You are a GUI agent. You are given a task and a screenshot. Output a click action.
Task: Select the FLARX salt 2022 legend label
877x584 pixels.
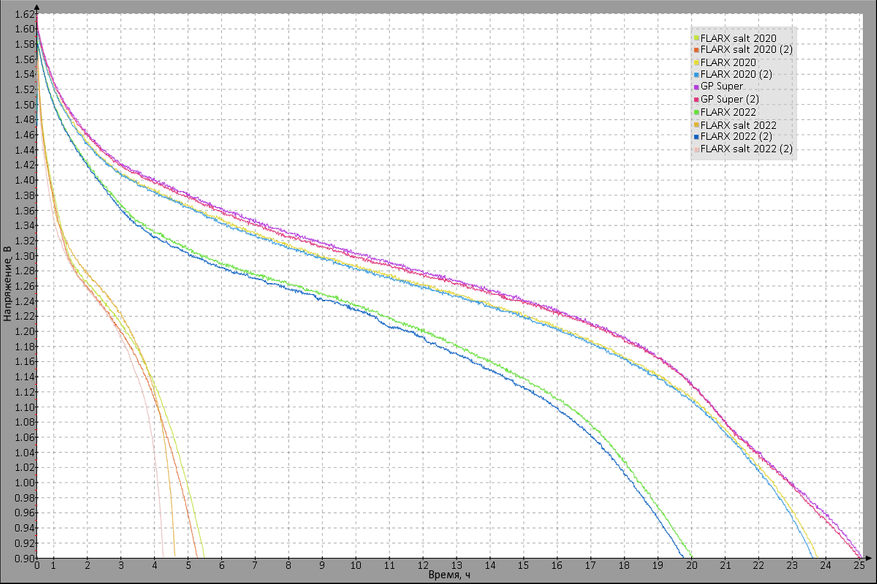pos(739,124)
